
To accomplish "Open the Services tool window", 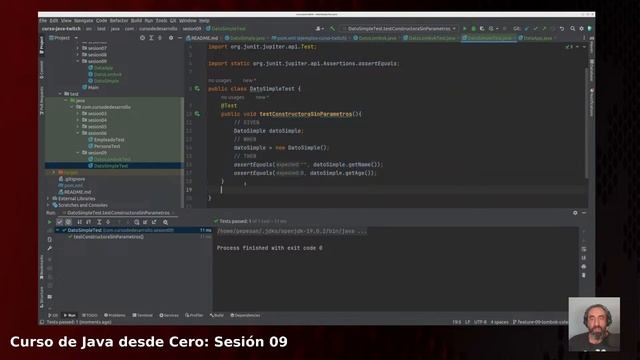I will point(169,316).
